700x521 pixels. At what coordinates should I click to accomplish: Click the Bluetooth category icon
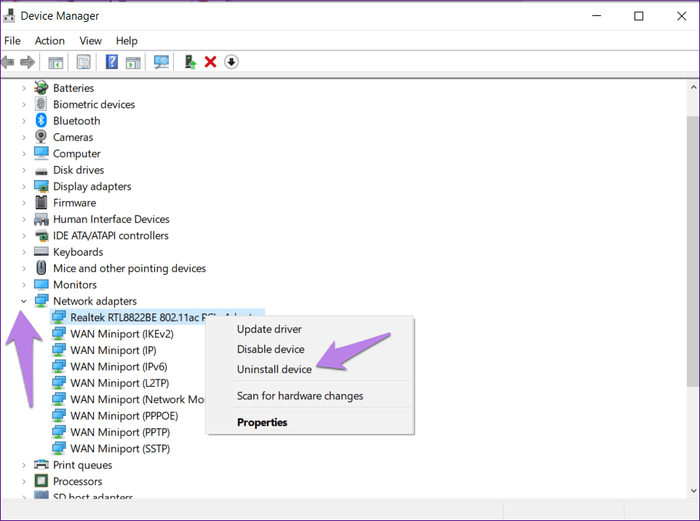(41, 121)
